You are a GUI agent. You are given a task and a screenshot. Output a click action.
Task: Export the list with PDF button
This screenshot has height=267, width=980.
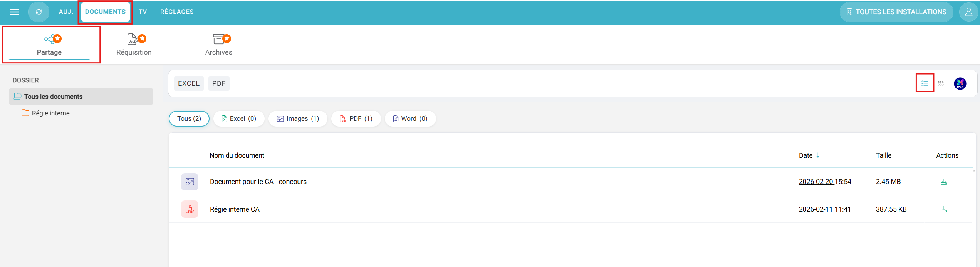219,83
